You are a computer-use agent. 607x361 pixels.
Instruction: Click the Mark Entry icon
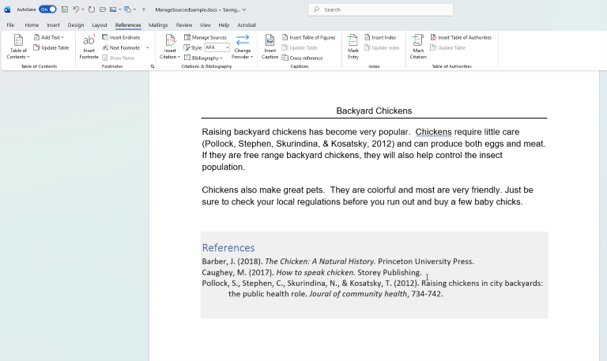[x=353, y=41]
